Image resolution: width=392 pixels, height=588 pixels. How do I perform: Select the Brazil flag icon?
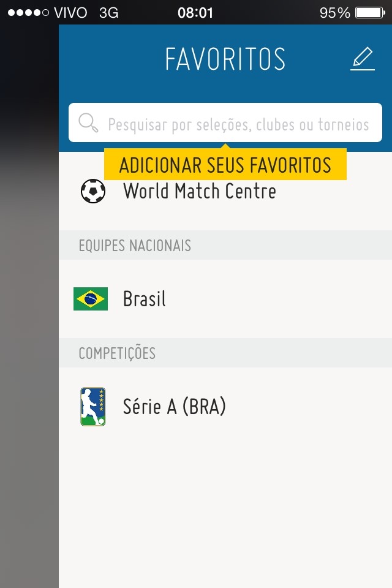tap(91, 299)
